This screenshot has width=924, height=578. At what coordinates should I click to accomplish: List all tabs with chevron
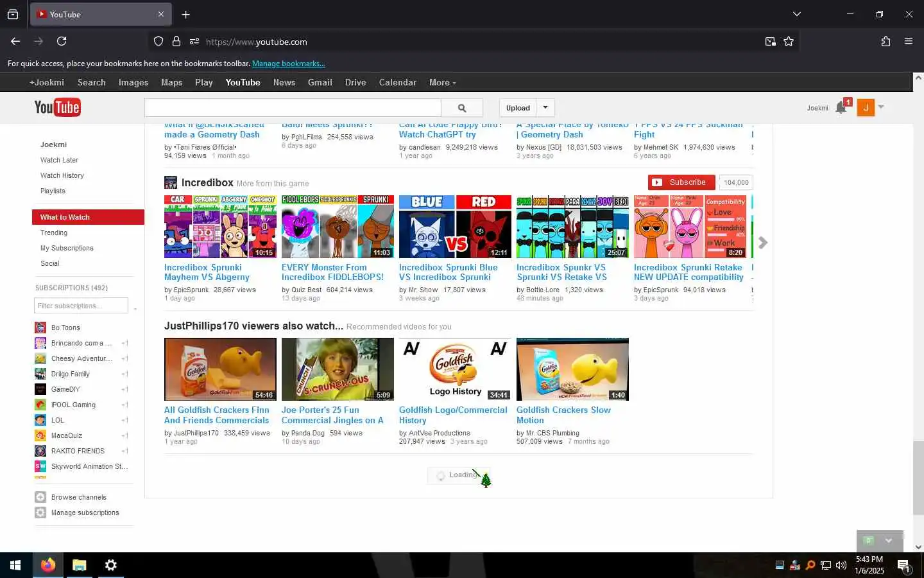(797, 14)
